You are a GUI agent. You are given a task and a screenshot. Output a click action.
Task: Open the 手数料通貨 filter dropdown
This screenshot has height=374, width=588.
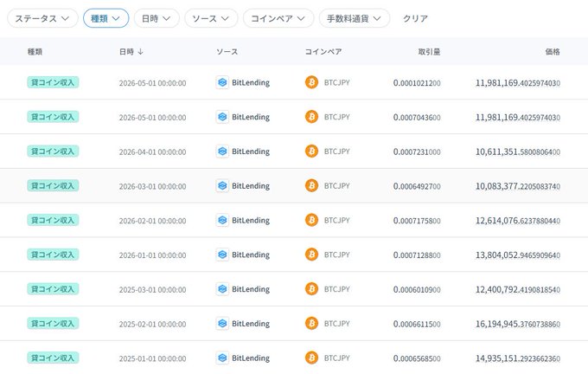[355, 18]
